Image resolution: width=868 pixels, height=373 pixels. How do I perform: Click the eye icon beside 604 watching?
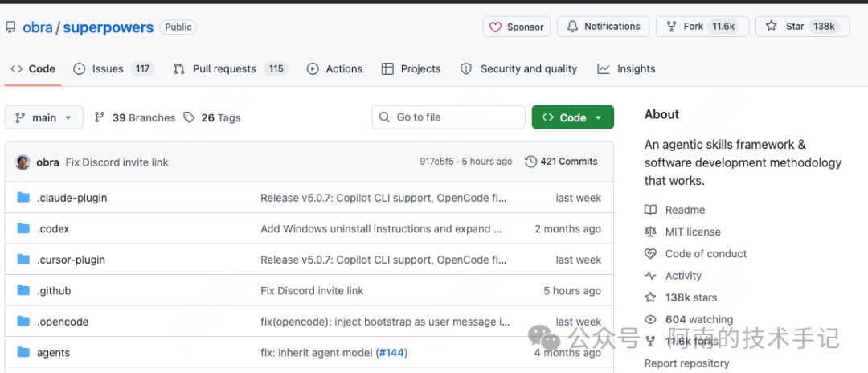tap(650, 319)
